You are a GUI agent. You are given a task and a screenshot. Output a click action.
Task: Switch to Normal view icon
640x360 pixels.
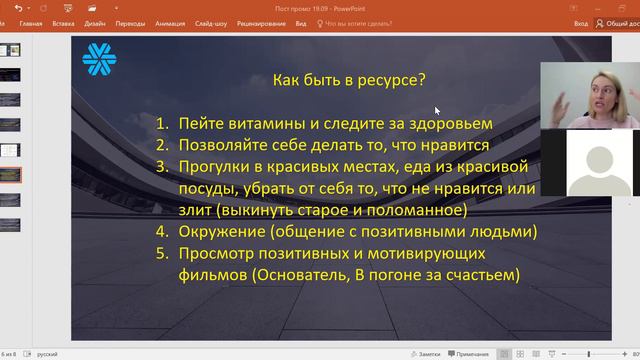(504, 354)
